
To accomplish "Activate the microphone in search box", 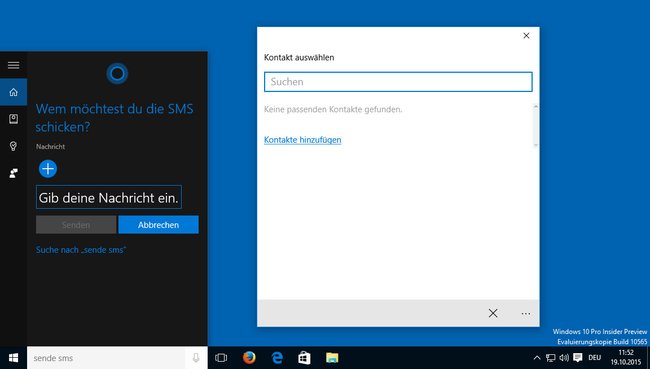I will 196,357.
